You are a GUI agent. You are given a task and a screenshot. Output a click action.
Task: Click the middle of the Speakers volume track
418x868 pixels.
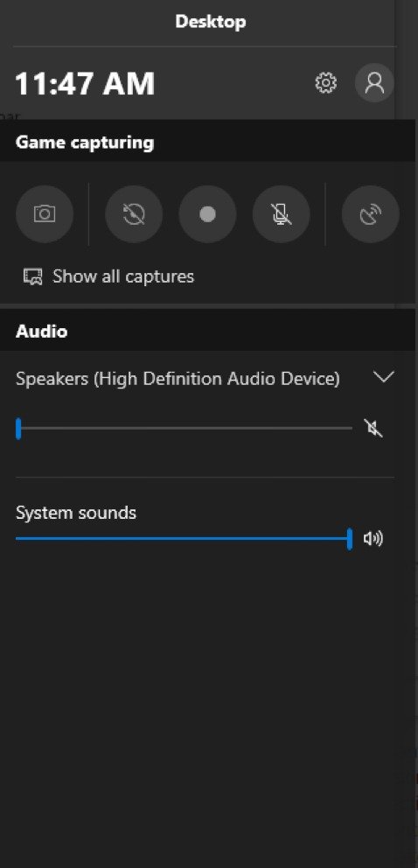coord(185,429)
